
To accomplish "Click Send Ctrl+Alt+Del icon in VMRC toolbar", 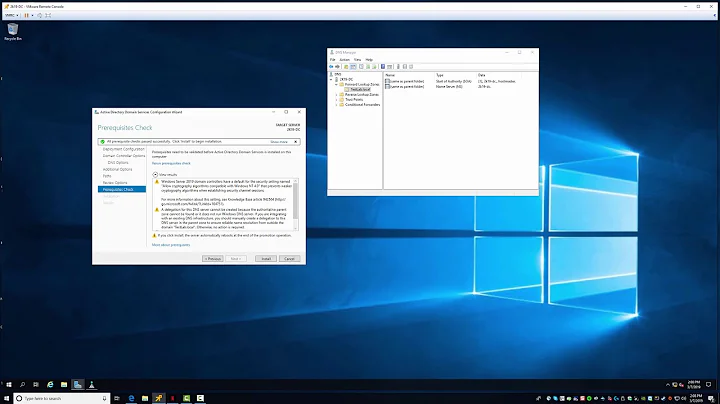I will (x=39, y=15).
